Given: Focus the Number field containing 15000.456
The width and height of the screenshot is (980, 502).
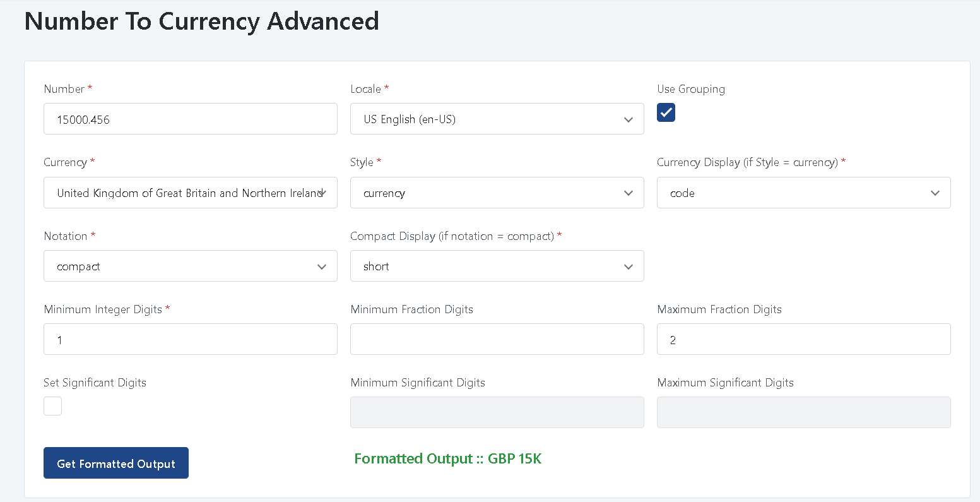Looking at the screenshot, I should [190, 119].
